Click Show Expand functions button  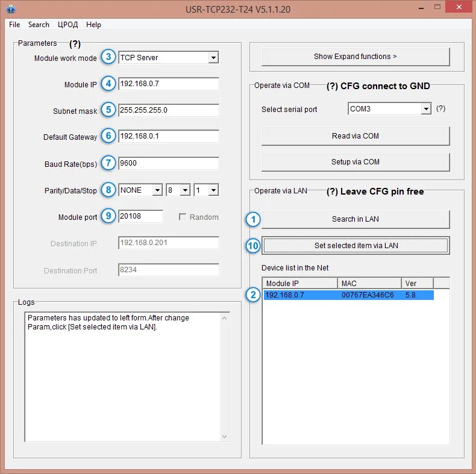(355, 57)
